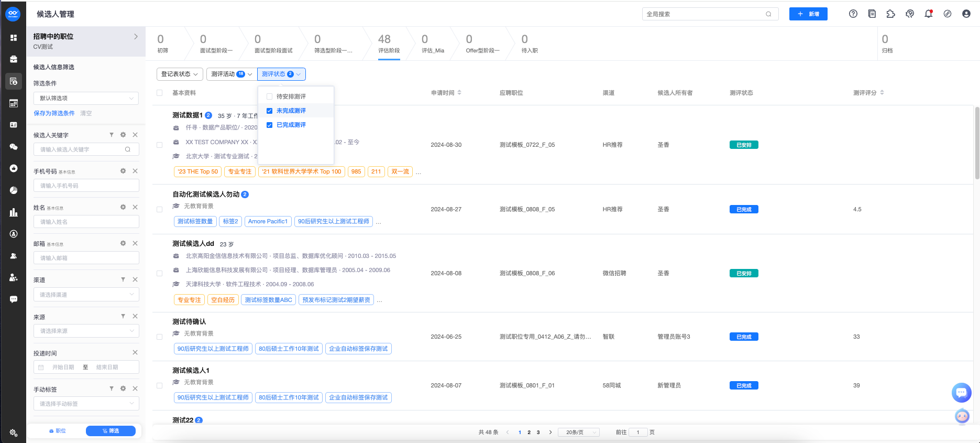This screenshot has height=443, width=980.
Task: Open the briefcase jobs icon in sidebar
Action: tap(14, 59)
